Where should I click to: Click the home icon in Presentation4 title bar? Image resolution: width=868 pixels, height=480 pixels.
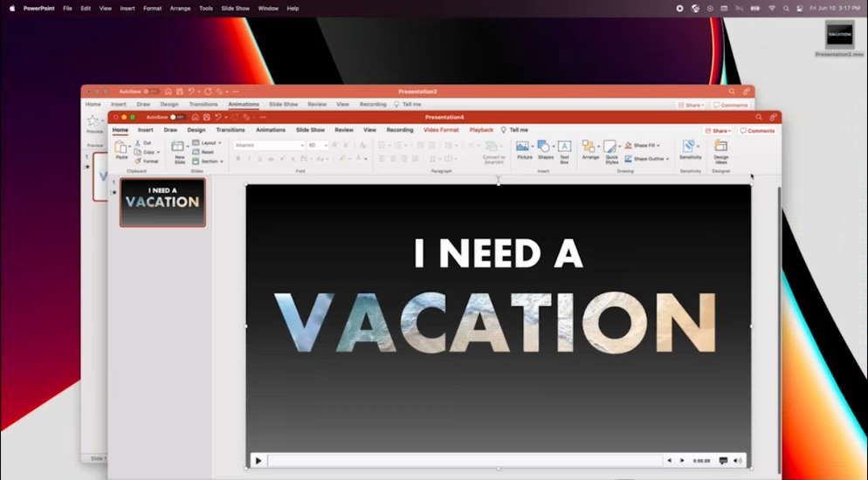pyautogui.click(x=195, y=117)
